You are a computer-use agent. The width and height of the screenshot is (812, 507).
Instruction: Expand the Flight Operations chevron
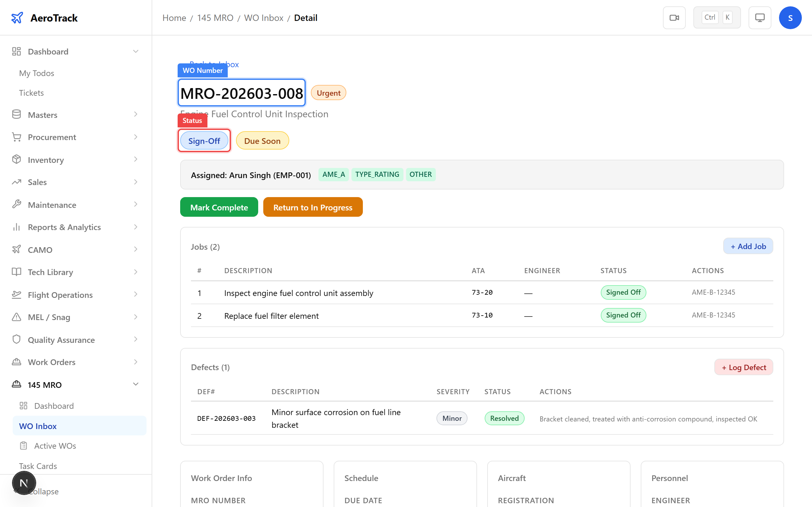tap(135, 294)
